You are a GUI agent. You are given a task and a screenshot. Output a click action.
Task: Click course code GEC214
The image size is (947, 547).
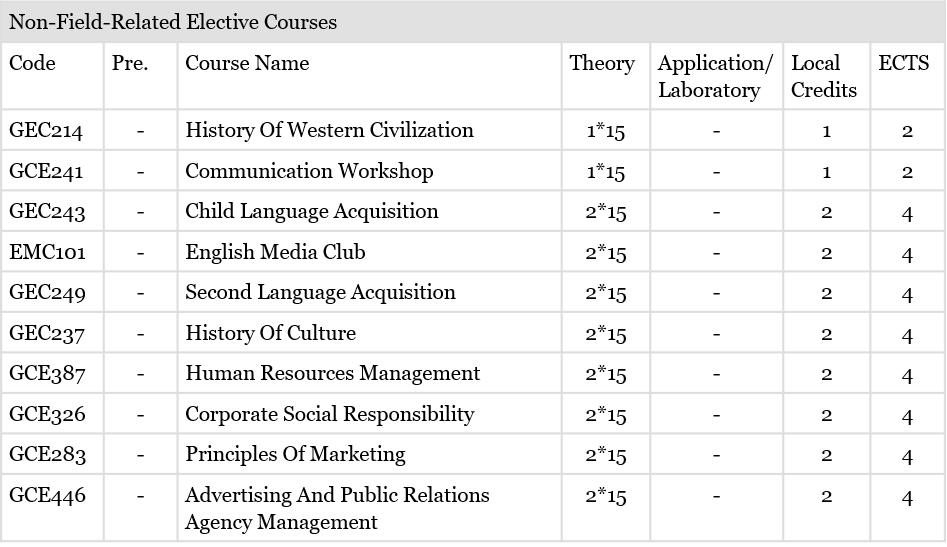pyautogui.click(x=46, y=130)
